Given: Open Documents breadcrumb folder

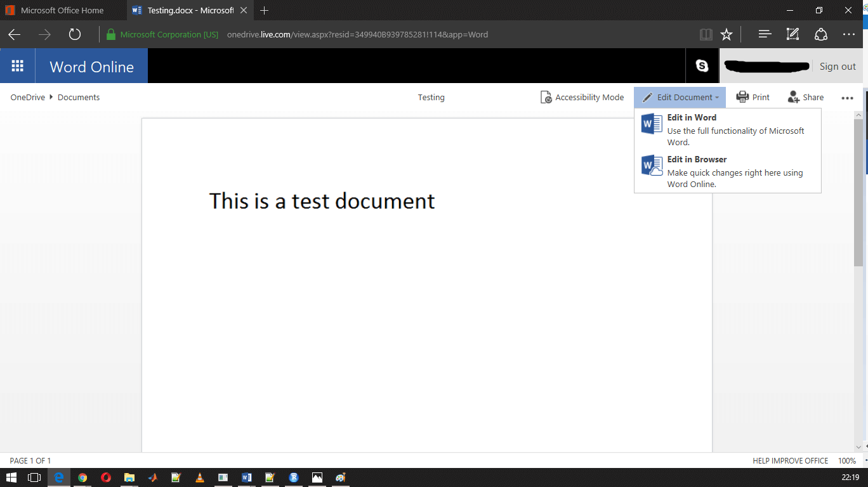Looking at the screenshot, I should point(79,97).
